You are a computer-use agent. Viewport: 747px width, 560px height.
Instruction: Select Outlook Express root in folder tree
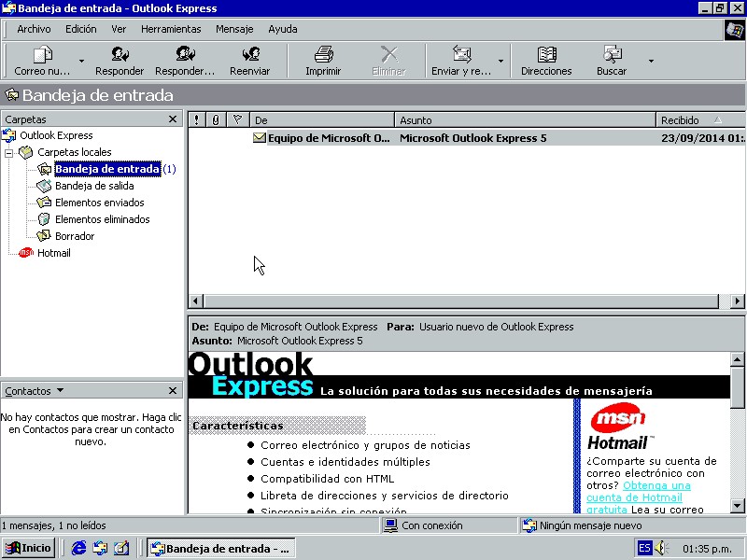56,135
